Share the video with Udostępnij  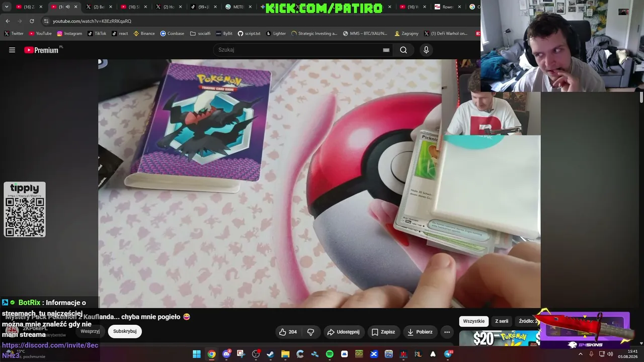(343, 332)
